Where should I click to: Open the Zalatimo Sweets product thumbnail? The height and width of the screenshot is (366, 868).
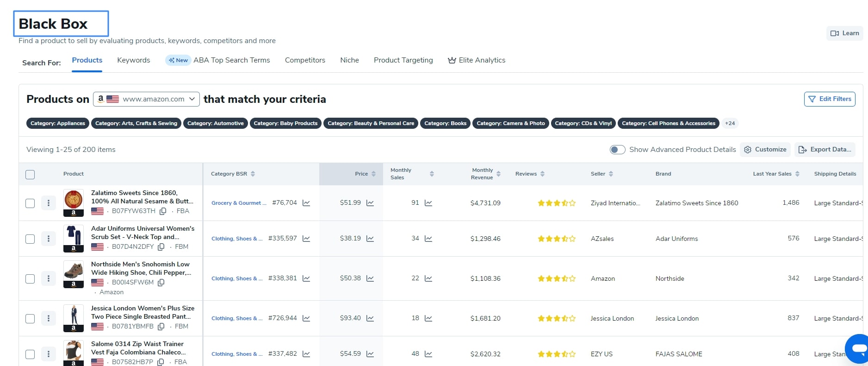click(x=74, y=203)
